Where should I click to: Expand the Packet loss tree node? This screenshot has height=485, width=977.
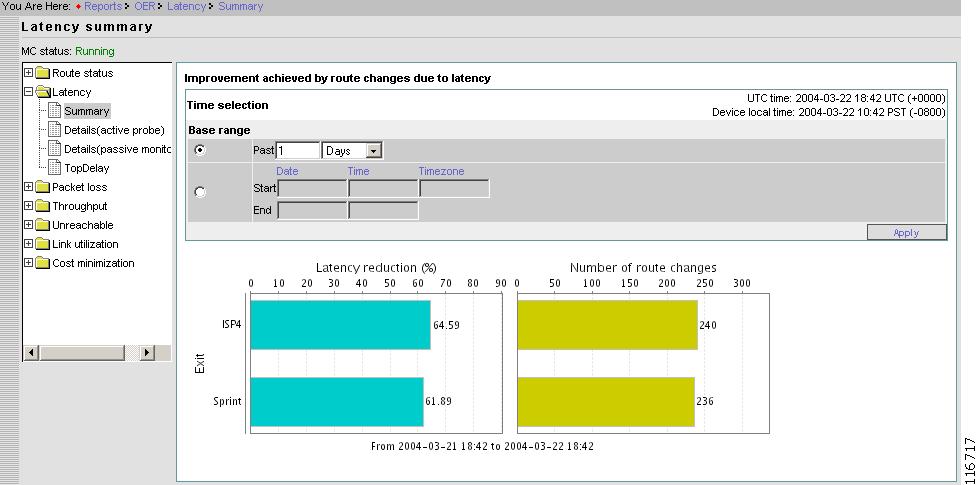pyautogui.click(x=29, y=187)
